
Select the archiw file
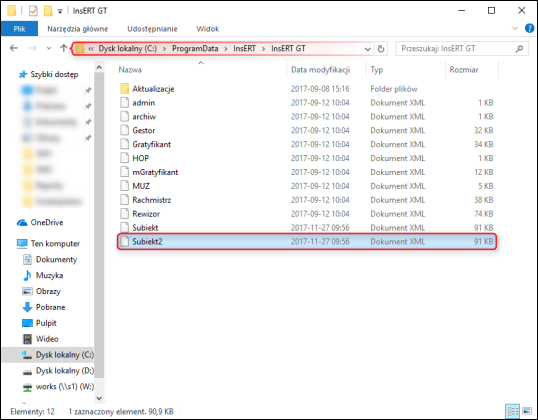point(144,117)
